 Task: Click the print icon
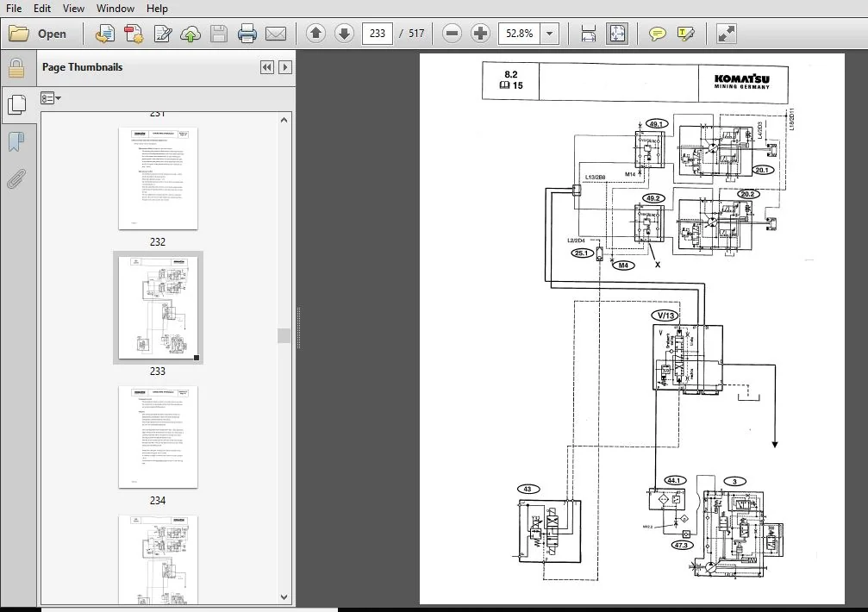click(247, 34)
